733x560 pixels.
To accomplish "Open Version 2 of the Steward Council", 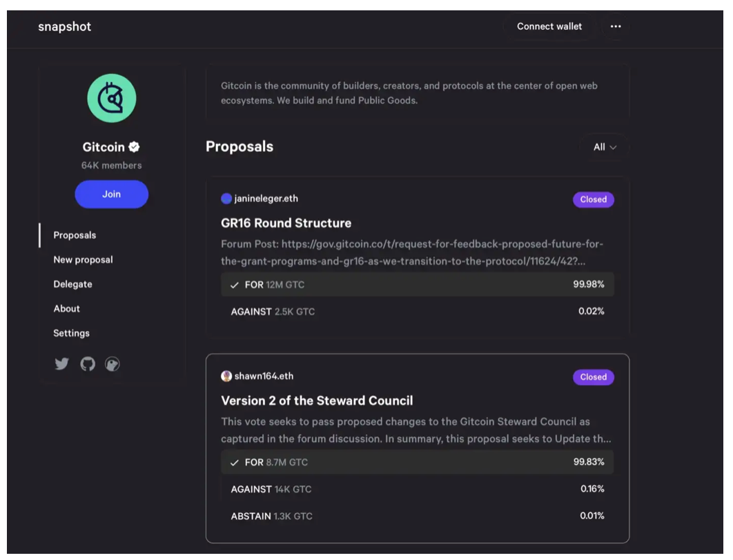I will (x=317, y=401).
